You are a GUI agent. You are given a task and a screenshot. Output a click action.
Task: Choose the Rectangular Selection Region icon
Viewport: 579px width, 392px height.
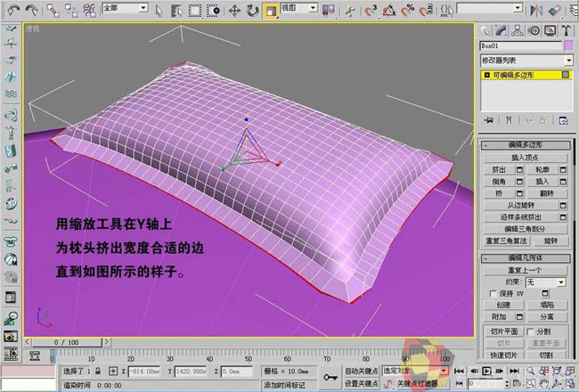195,11
